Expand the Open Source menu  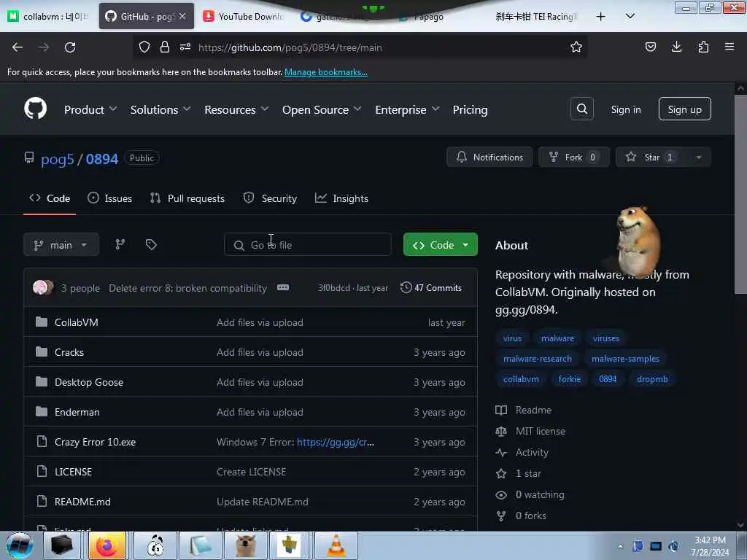(322, 109)
